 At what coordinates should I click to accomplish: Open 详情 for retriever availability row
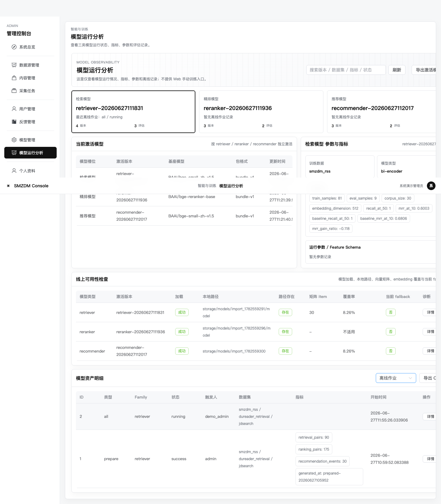point(429,312)
